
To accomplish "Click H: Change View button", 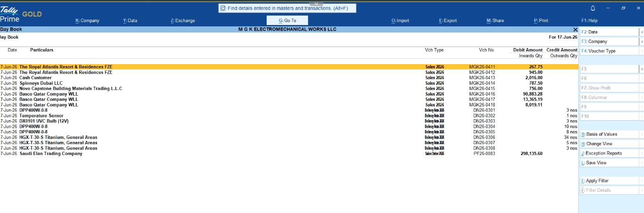I will click(x=609, y=144).
